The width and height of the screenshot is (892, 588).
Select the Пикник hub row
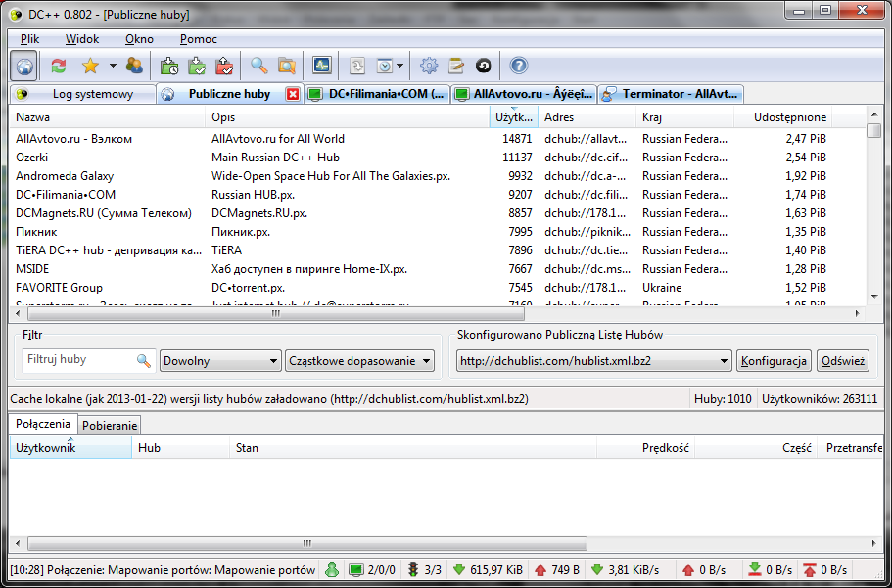(x=438, y=232)
